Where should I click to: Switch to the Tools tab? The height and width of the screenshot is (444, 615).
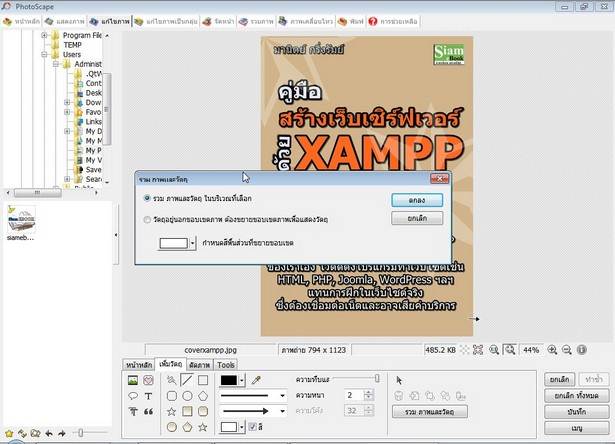click(x=226, y=365)
